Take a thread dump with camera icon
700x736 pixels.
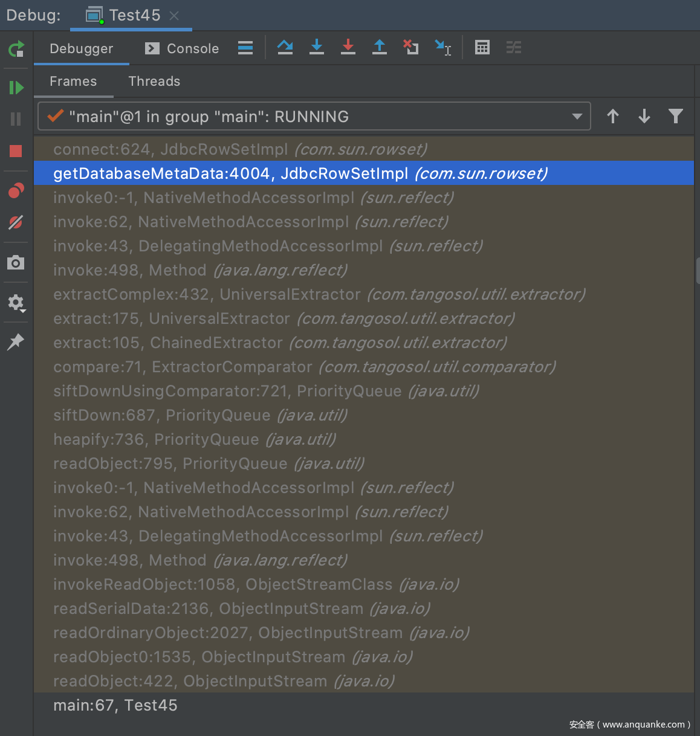point(16,262)
